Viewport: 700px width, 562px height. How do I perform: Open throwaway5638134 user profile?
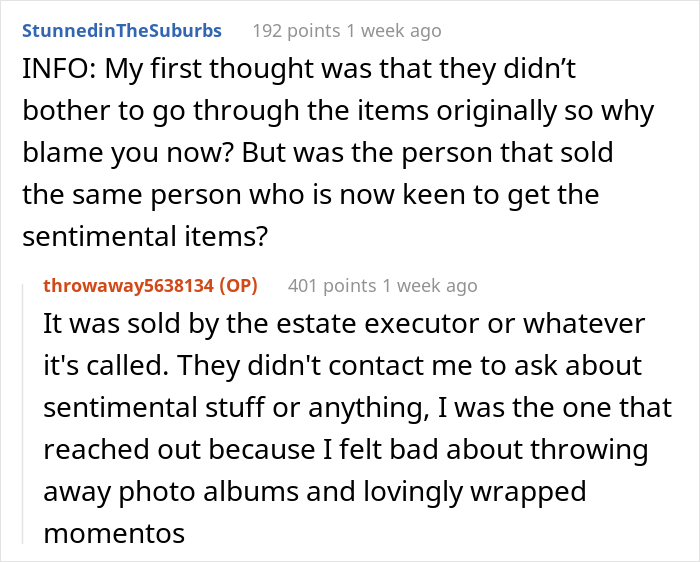coord(128,286)
